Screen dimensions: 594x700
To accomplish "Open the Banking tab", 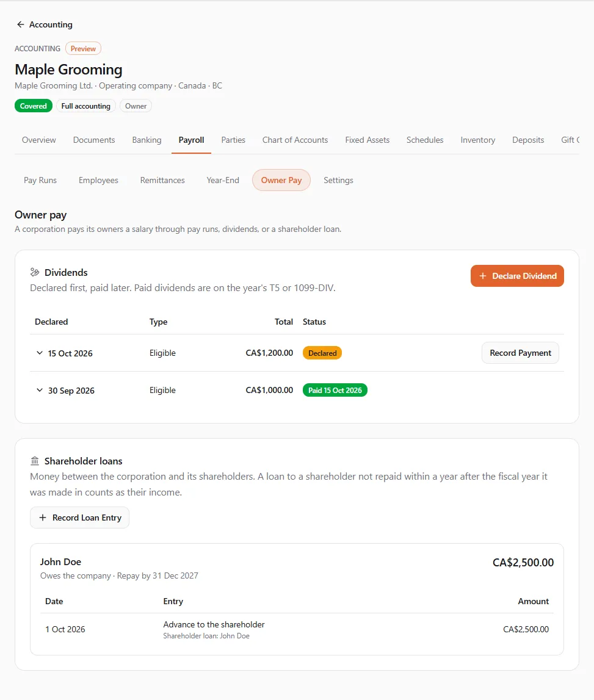I will [x=147, y=140].
